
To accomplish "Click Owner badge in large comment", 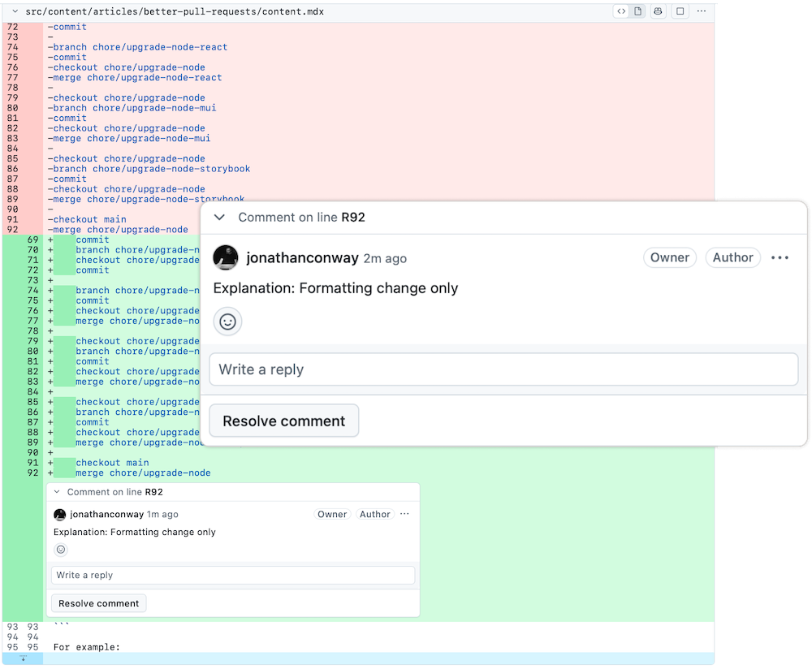I will tap(670, 258).
